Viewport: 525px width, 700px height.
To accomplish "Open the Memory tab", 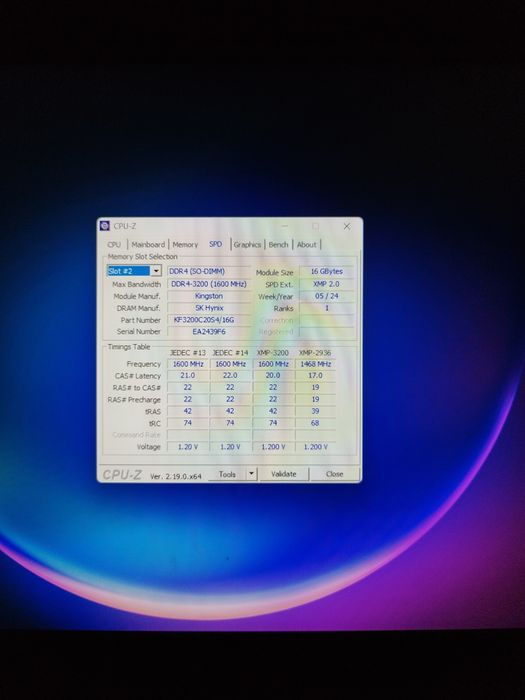I will tap(185, 245).
